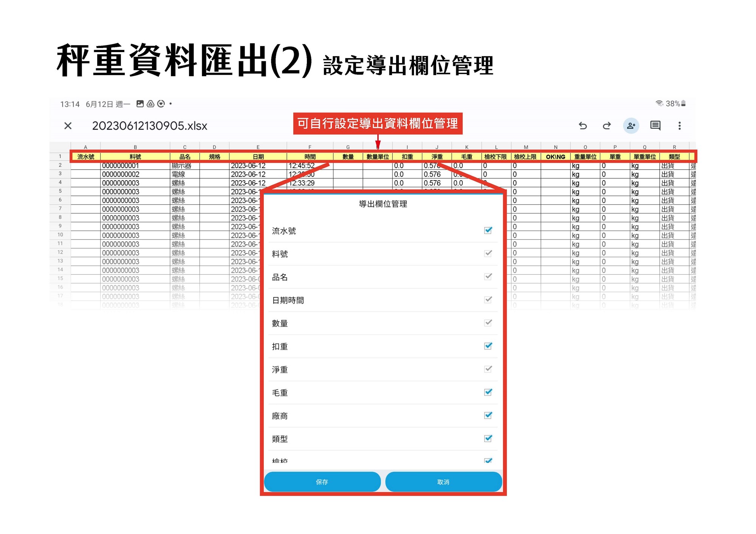Viewport: 756px width, 534px height.
Task: Select the 12:33:29 time cell
Action: (x=310, y=183)
